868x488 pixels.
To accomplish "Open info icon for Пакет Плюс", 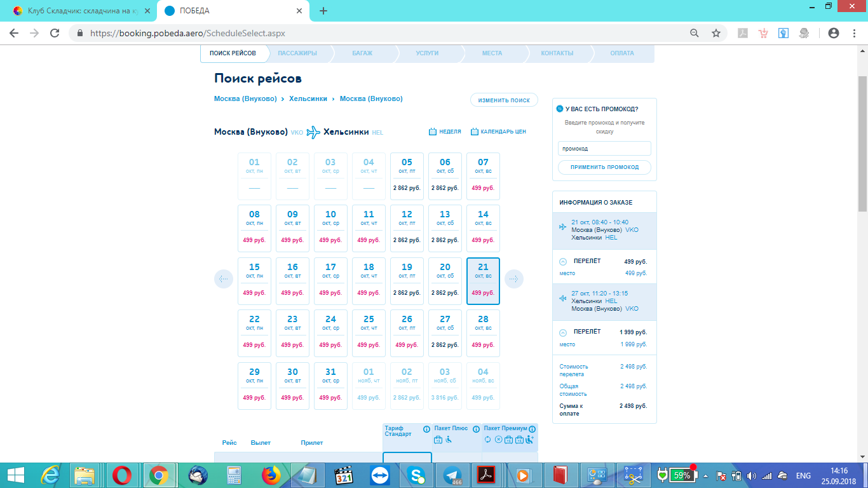I will tap(475, 430).
